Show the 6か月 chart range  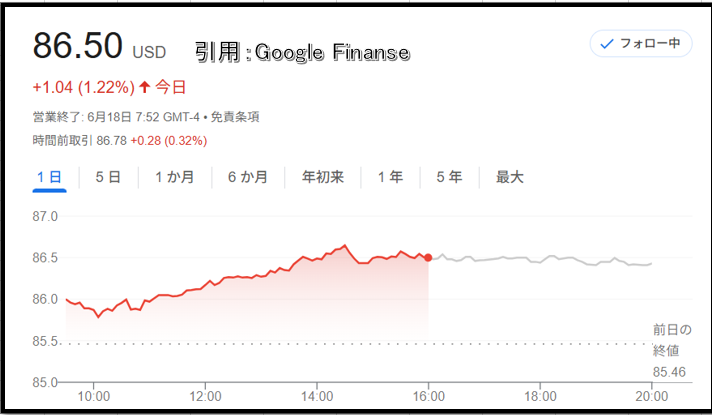click(247, 177)
